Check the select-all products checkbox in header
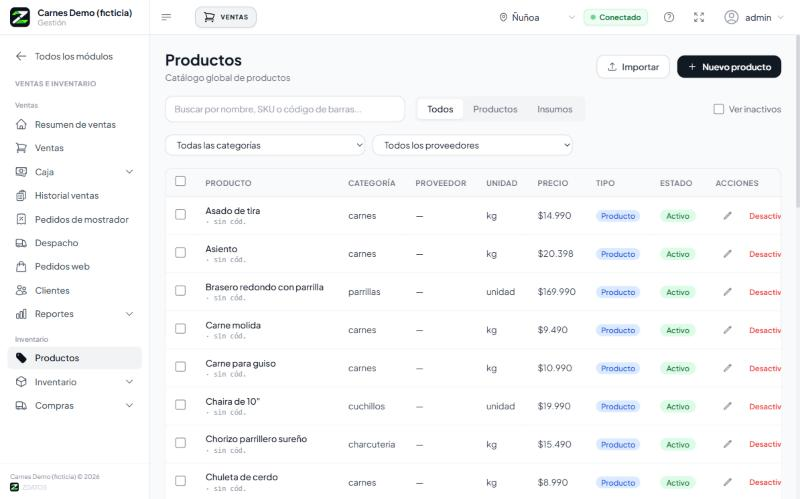Viewport: 800px width, 499px height. [x=180, y=181]
